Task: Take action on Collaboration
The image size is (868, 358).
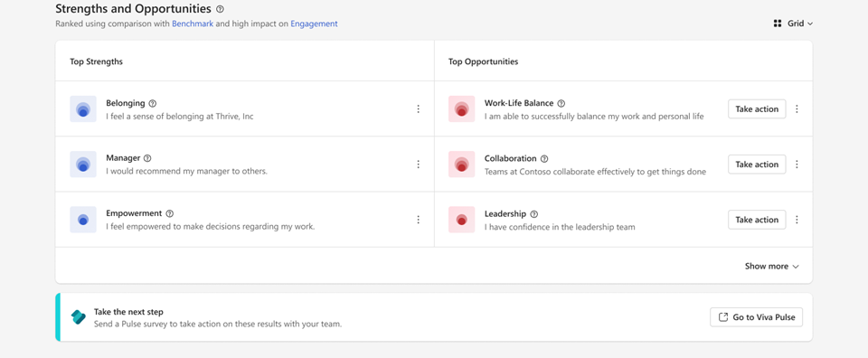Action: tap(757, 165)
